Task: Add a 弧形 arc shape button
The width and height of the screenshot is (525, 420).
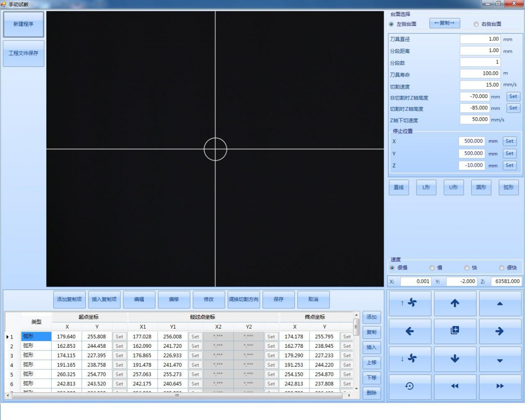Action: 509,187
